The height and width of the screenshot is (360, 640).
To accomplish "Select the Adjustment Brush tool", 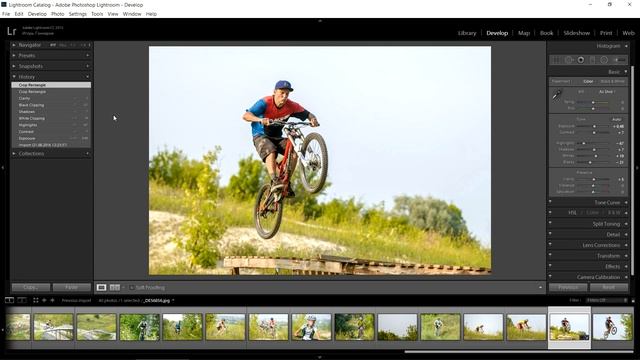I will [619, 60].
